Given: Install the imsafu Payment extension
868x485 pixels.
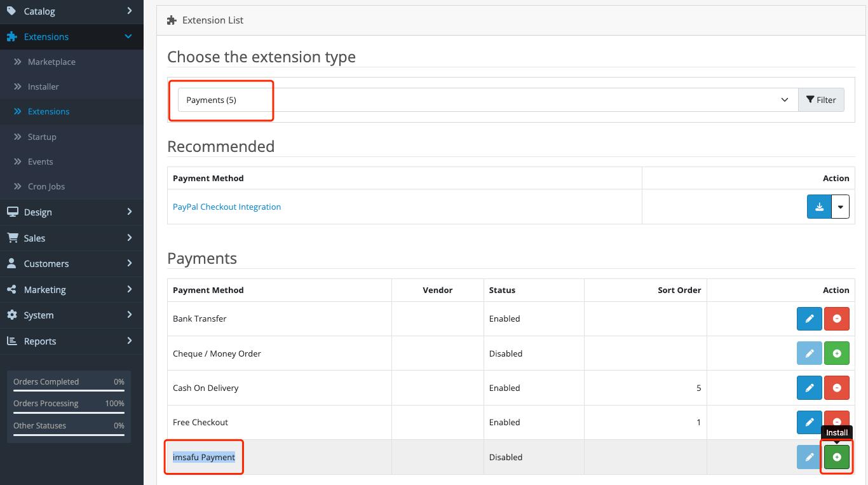Looking at the screenshot, I should click(x=837, y=457).
